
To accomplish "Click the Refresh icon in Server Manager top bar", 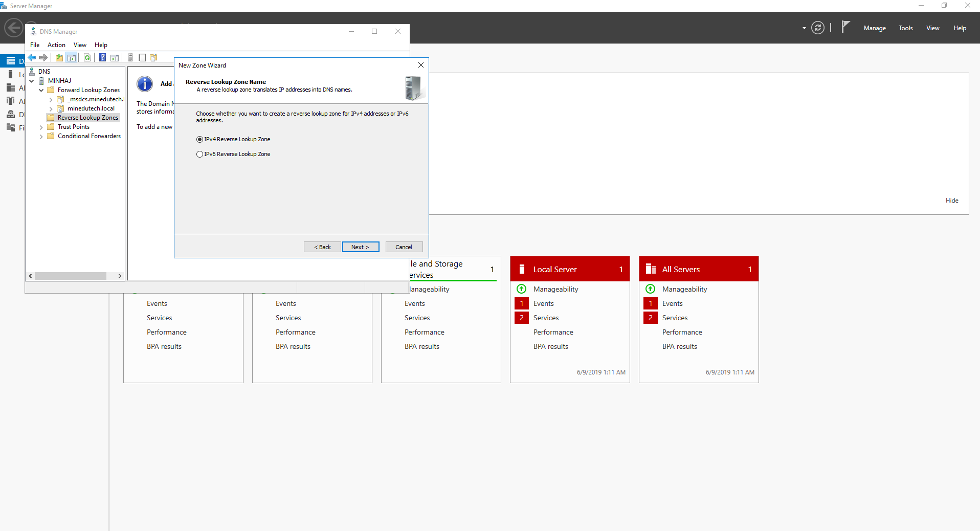I will click(817, 28).
